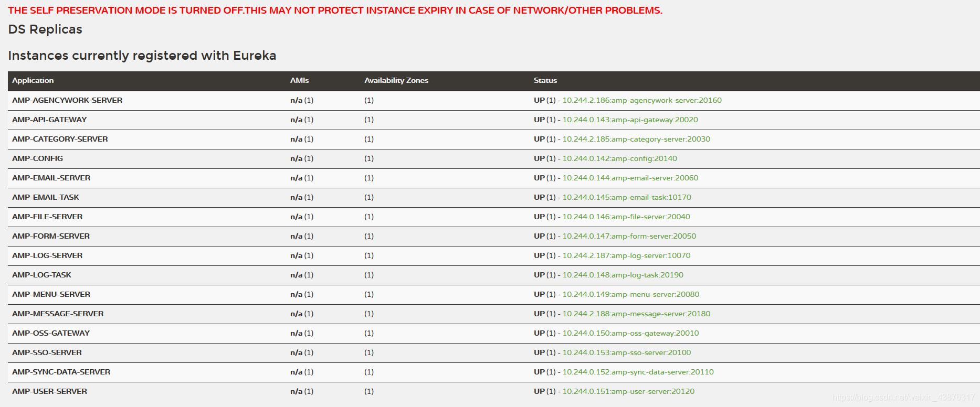Open the amp-sync-data-server:20110 instance link
980x407 pixels.
click(638, 372)
